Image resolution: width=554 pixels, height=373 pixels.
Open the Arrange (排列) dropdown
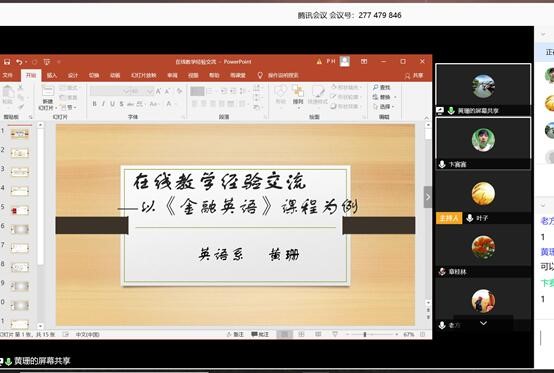(298, 95)
